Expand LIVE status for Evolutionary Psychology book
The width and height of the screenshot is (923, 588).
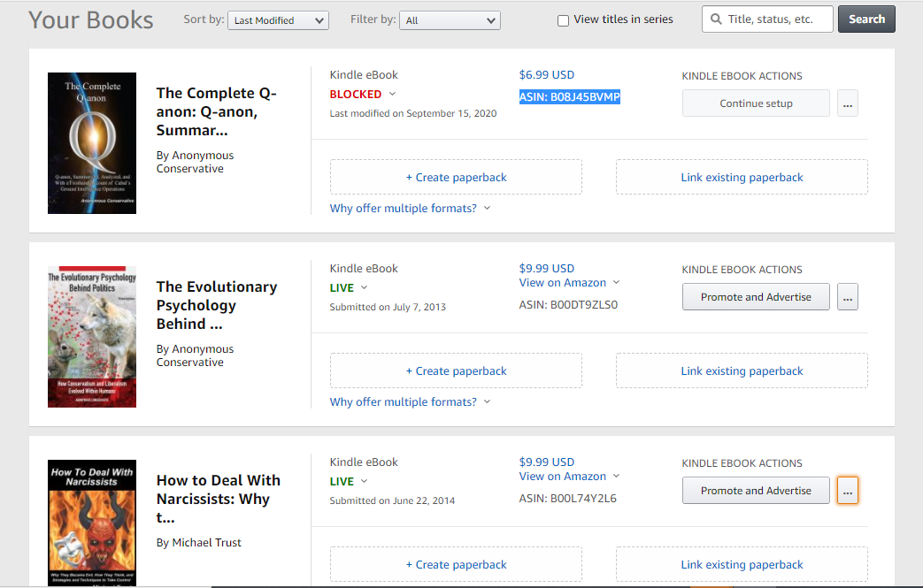[x=364, y=287]
